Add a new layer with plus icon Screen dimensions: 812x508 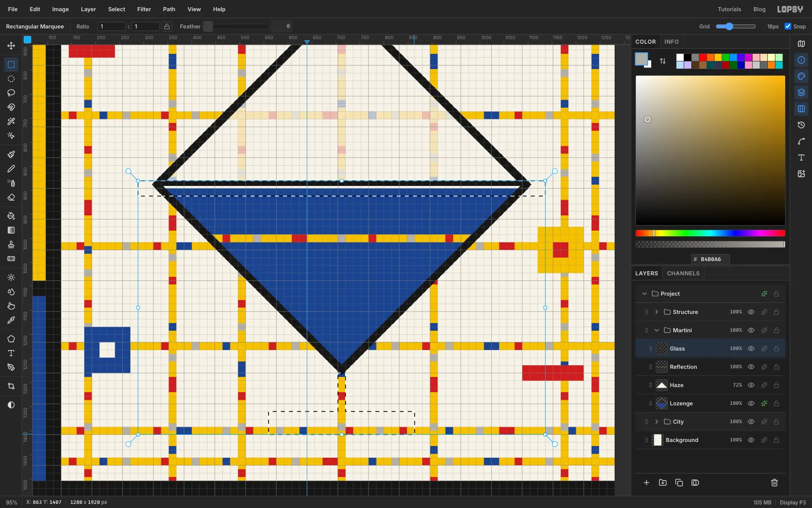pos(647,483)
